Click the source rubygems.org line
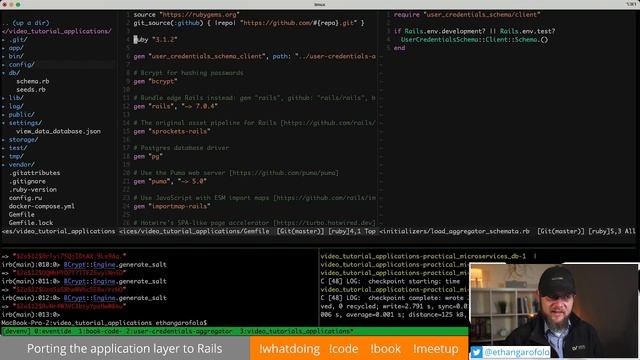Image resolution: width=640 pixels, height=360 pixels. pos(187,15)
